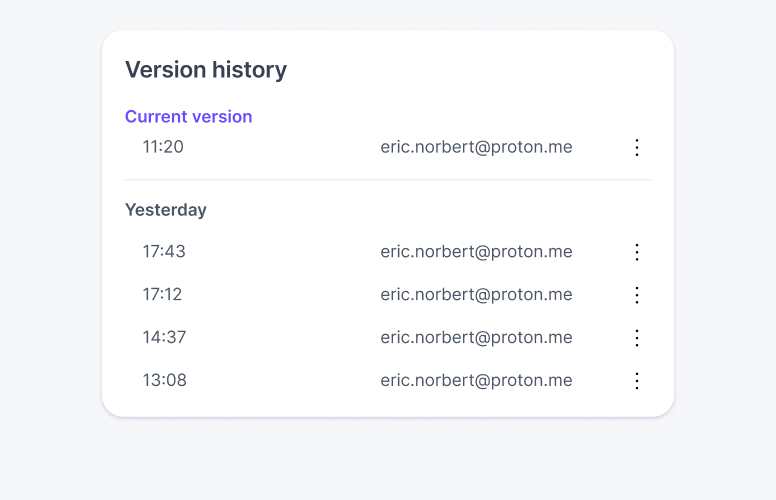Pick the 13:08 version timestamp

pos(164,381)
